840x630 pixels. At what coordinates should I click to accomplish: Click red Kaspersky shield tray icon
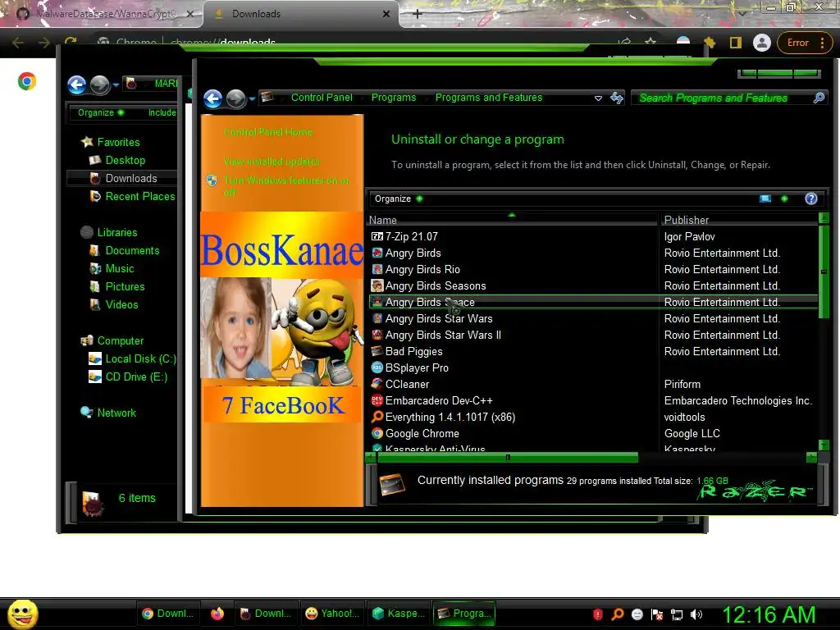pos(598,614)
